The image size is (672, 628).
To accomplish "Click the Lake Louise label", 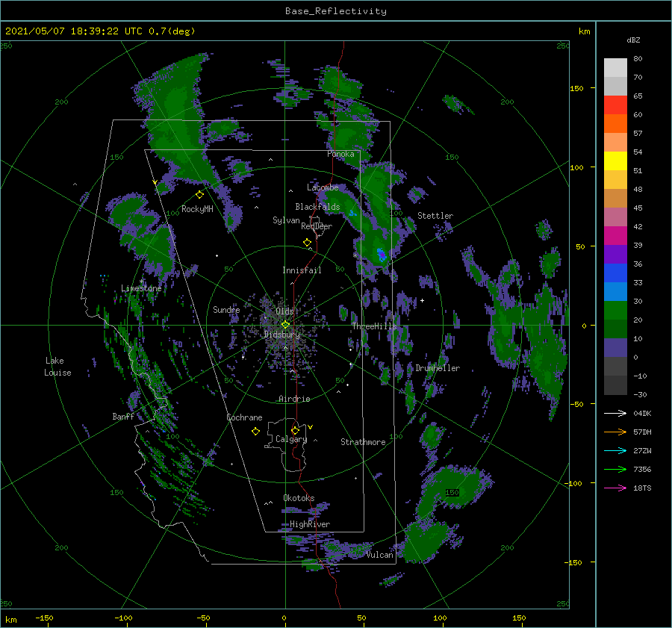I will click(x=57, y=367).
